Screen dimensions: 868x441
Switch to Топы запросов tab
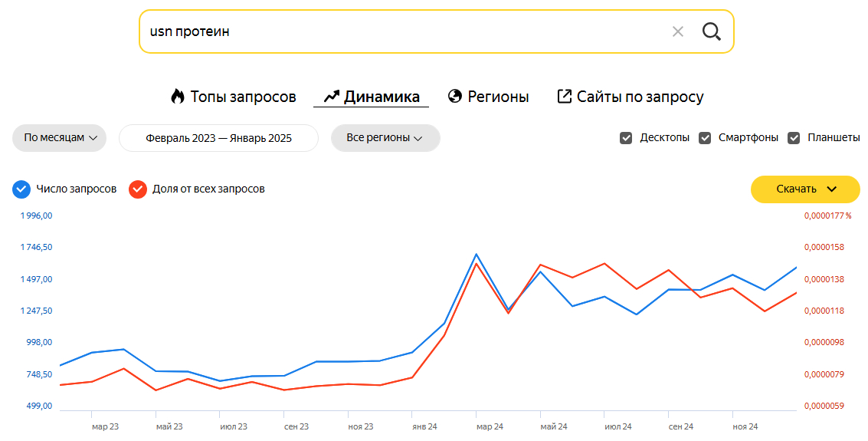243,97
